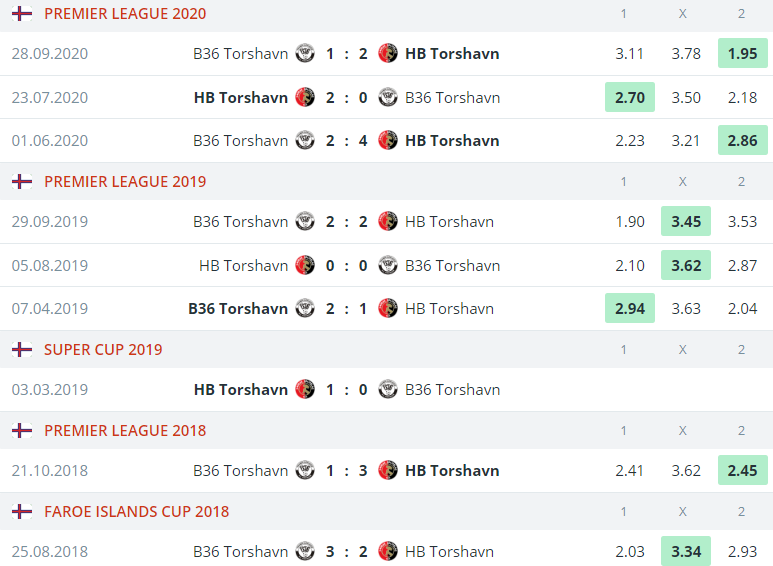Click HB Torshavn crest in 23.07.2020 match

pyautogui.click(x=305, y=97)
